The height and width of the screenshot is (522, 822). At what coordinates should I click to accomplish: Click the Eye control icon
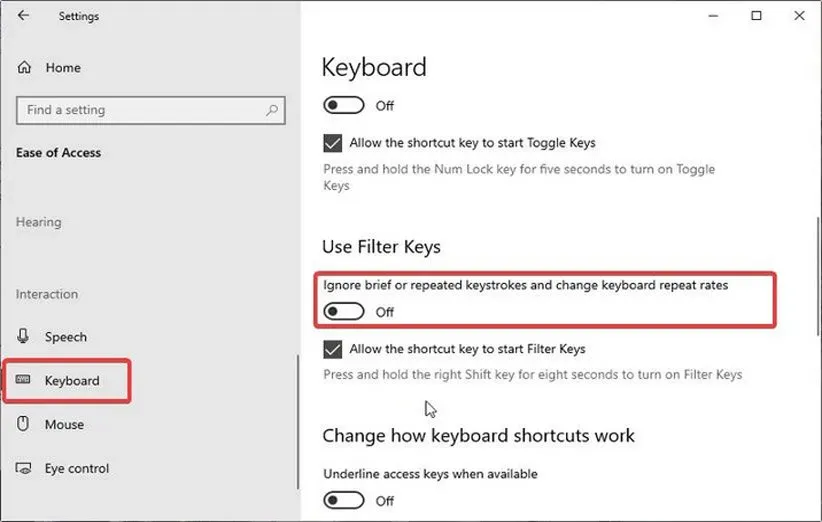25,469
